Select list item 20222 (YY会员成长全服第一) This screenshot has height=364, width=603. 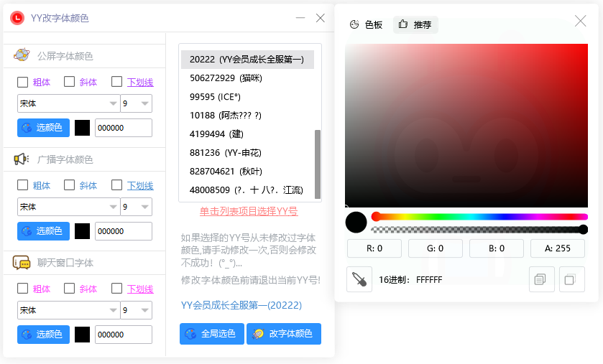(x=247, y=60)
